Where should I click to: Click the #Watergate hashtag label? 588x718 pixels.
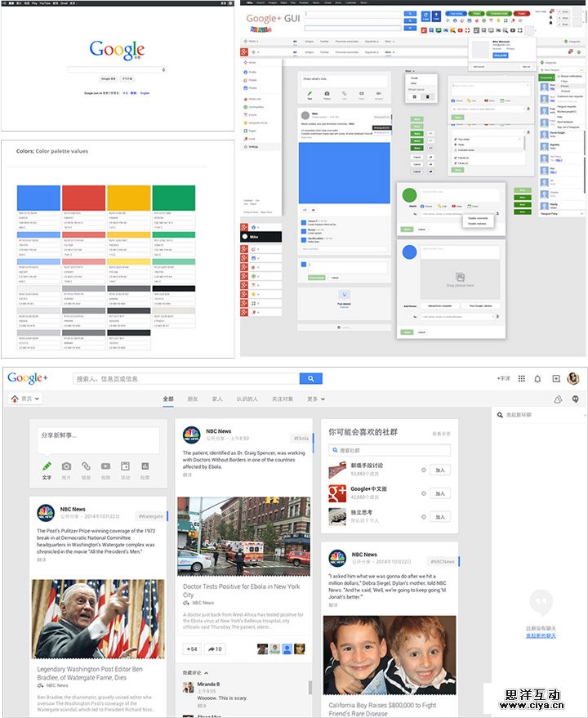(x=150, y=516)
